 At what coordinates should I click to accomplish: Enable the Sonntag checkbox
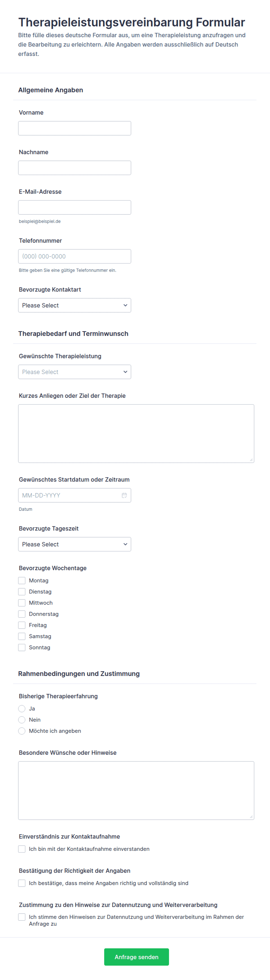click(x=22, y=647)
